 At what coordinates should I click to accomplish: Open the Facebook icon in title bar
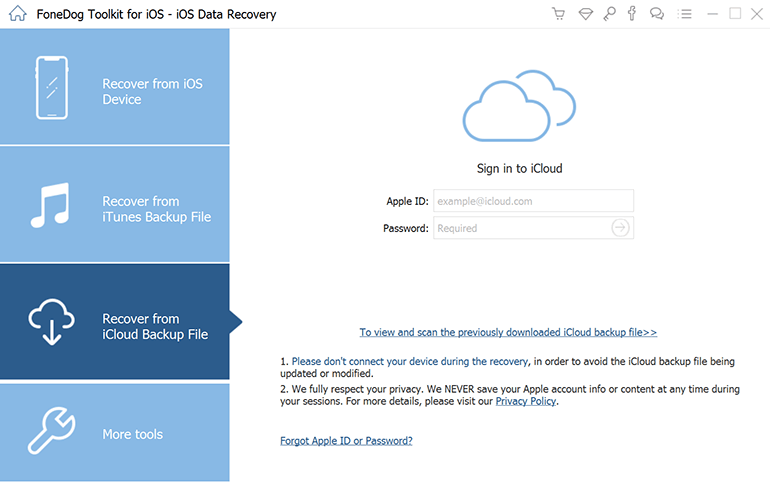[632, 14]
